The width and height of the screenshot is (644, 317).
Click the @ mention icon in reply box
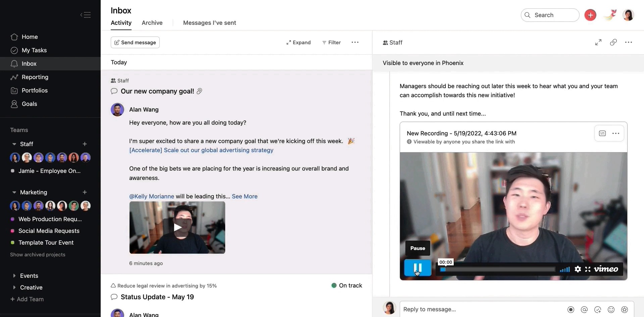click(584, 310)
